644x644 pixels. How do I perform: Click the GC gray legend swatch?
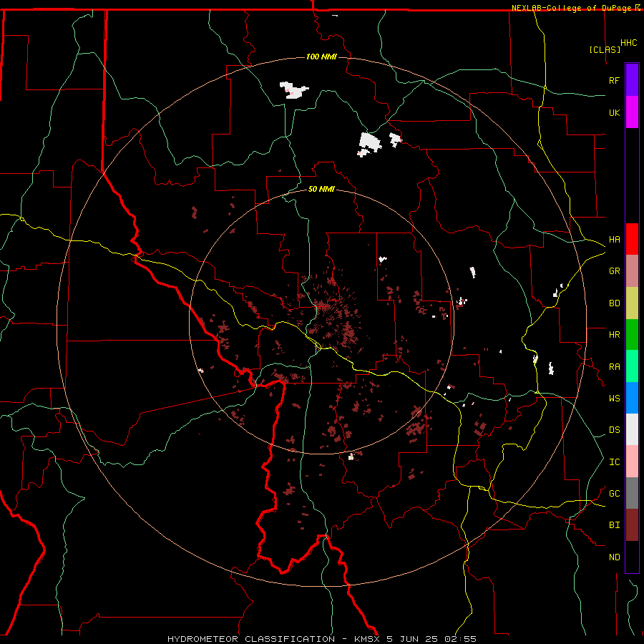click(632, 493)
